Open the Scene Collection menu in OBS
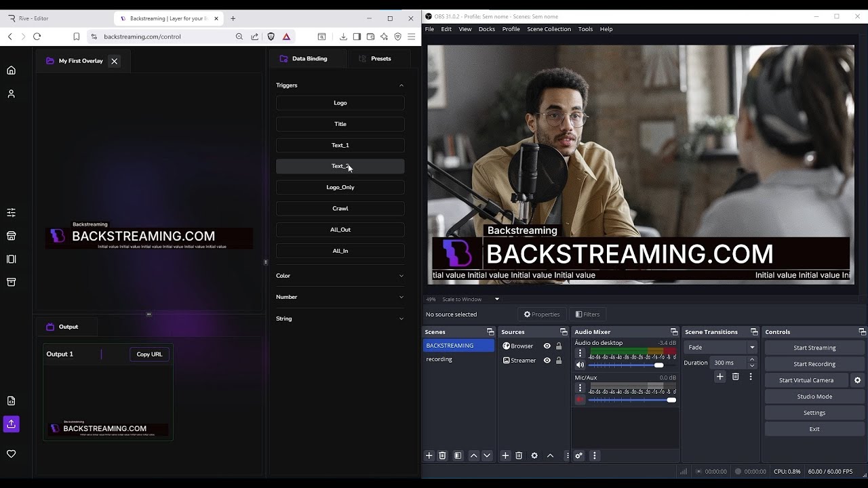 tap(549, 28)
